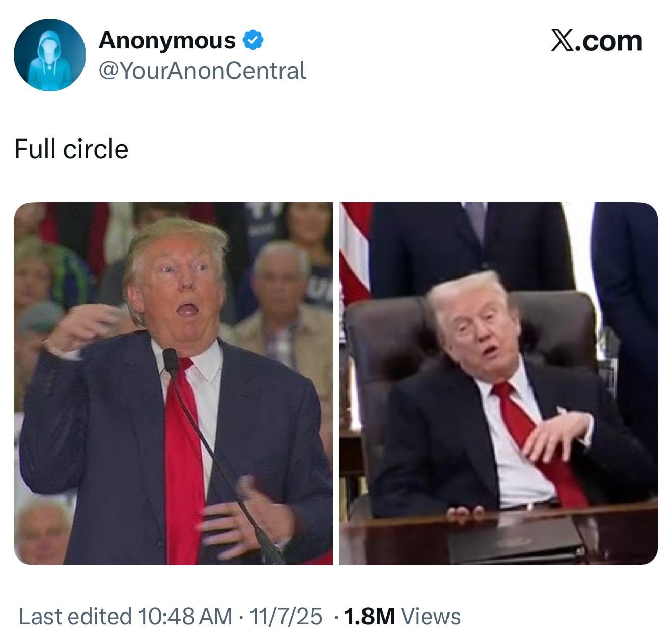Click the hooded figure inside the avatar
The height and width of the screenshot is (642, 672).
click(x=49, y=61)
